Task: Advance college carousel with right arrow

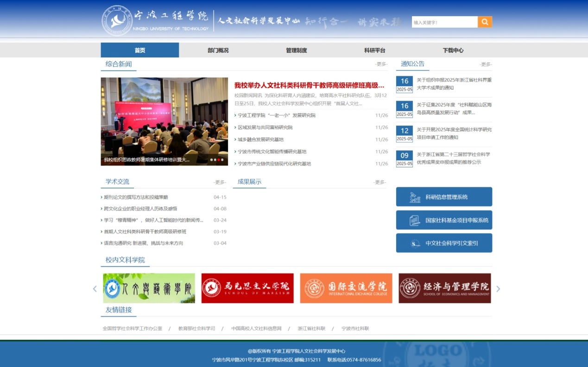Action: 498,289
